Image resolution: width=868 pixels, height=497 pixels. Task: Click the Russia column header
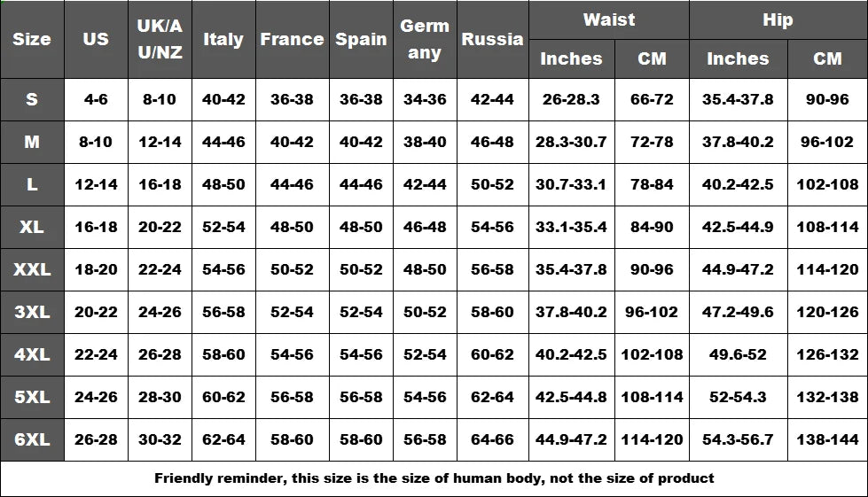492,39
